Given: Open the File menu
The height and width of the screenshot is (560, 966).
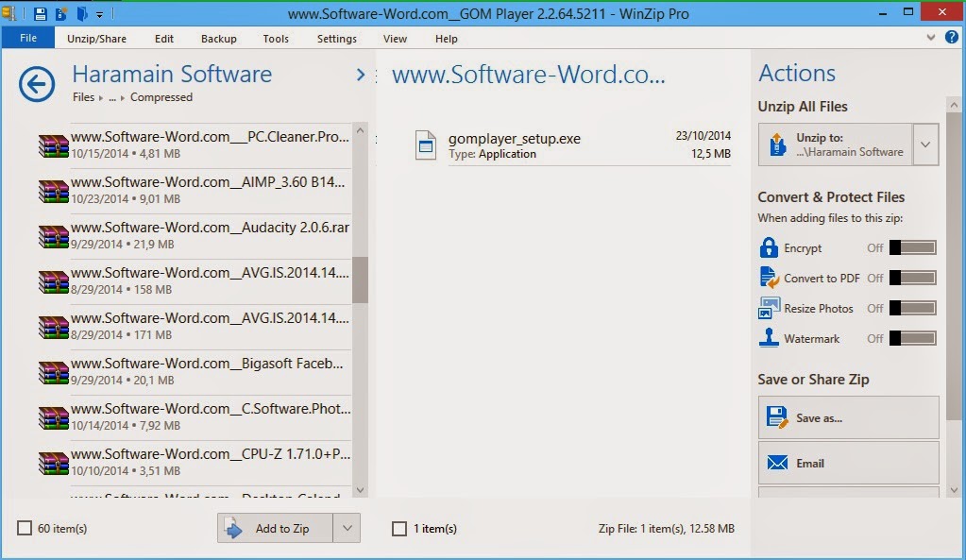Looking at the screenshot, I should coord(28,38).
